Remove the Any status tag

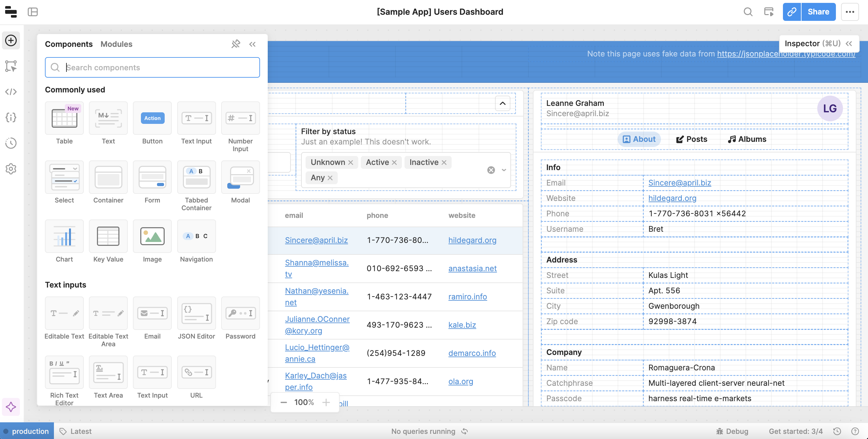330,178
